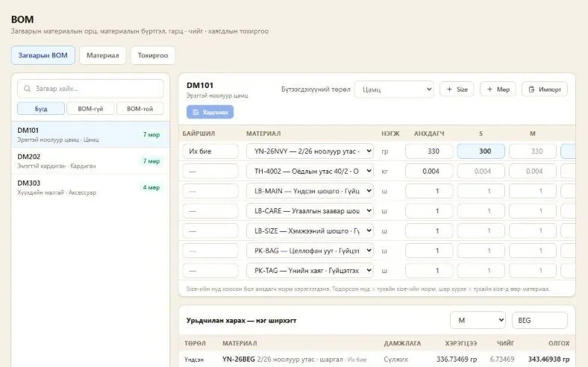
Task: Click the БАЙРШИЛ column header
Action: click(x=198, y=134)
